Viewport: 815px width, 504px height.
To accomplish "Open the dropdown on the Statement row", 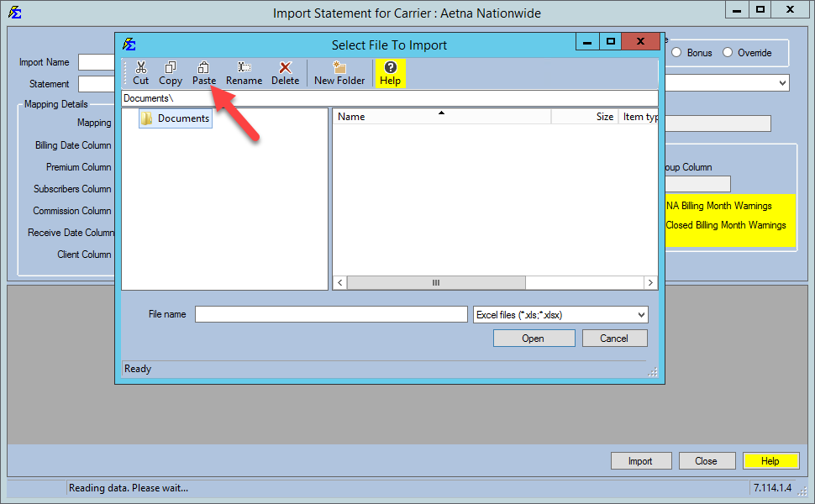I will tap(783, 83).
